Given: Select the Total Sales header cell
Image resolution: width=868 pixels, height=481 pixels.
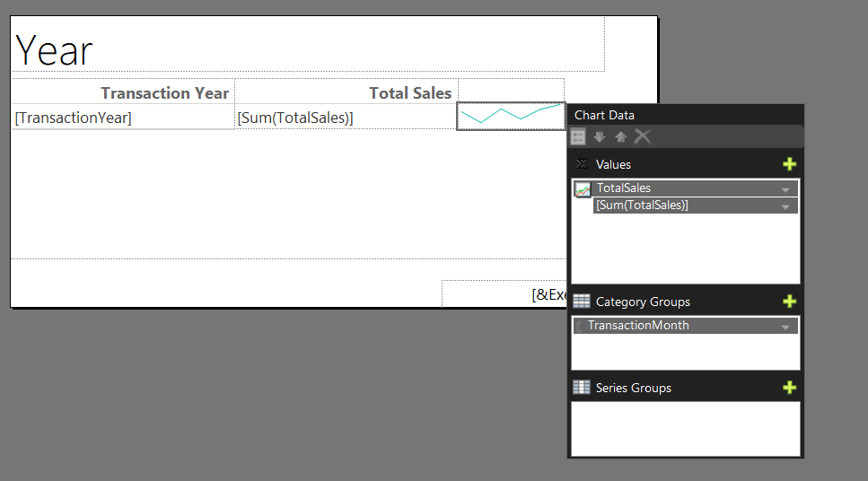Looking at the screenshot, I should pos(346,92).
